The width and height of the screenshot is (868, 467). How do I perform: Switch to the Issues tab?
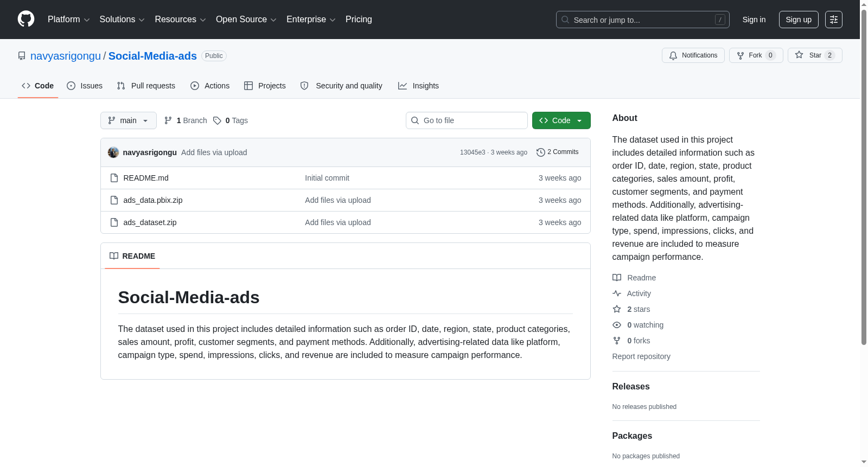(x=85, y=86)
